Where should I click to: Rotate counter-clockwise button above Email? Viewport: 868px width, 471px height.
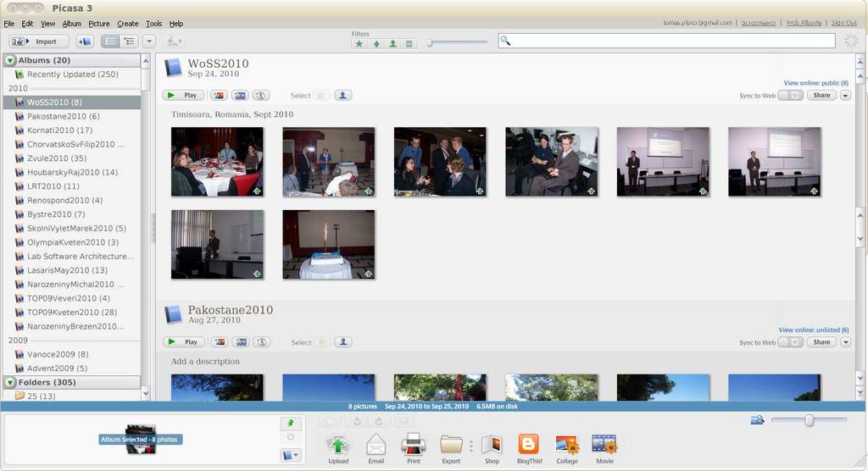[357, 421]
